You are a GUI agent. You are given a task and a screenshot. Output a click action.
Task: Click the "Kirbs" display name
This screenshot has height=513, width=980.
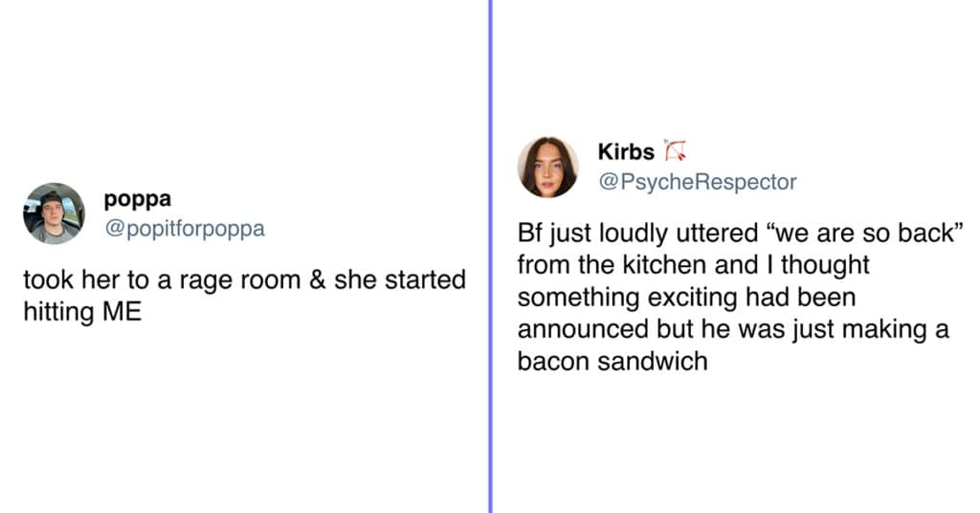(x=626, y=151)
